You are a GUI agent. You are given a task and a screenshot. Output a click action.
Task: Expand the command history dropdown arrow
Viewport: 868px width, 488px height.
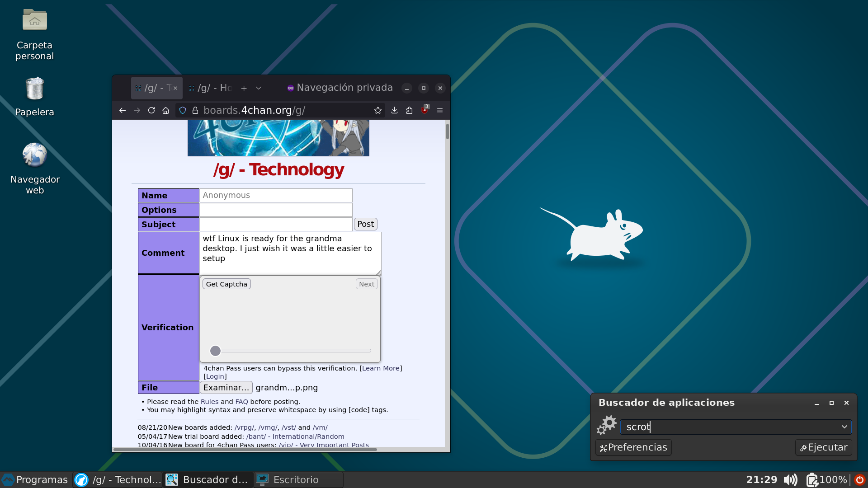coord(844,427)
